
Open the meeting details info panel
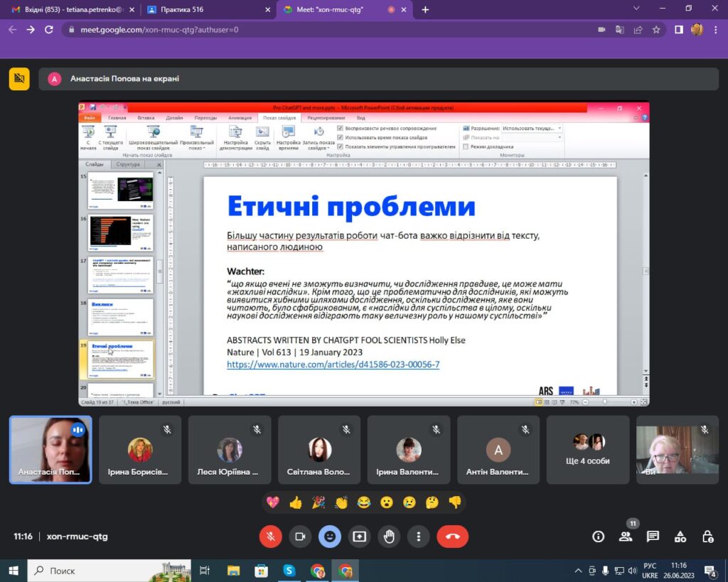tap(599, 537)
